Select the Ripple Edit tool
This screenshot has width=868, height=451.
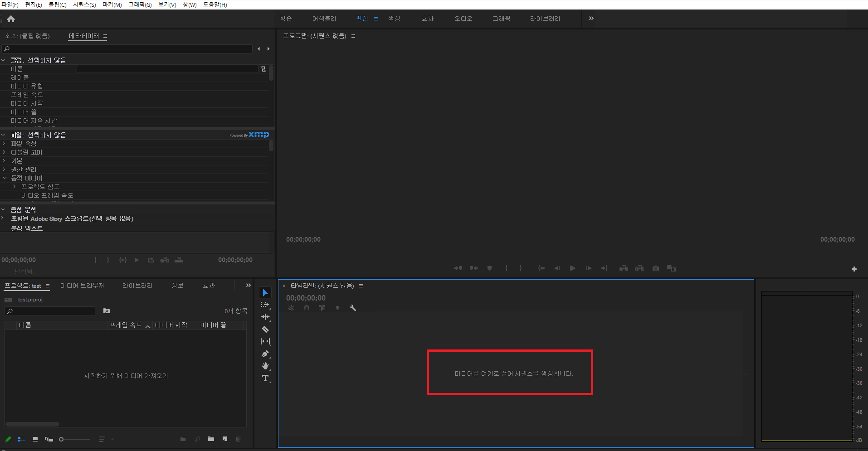tap(265, 317)
